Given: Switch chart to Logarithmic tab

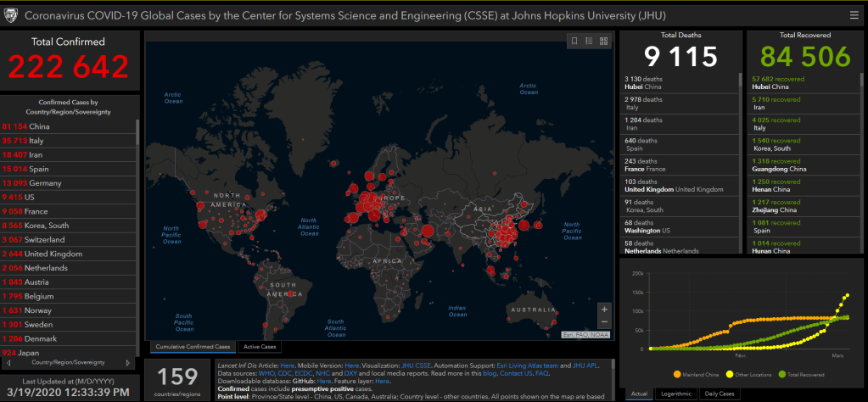Looking at the screenshot, I should pyautogui.click(x=675, y=394).
